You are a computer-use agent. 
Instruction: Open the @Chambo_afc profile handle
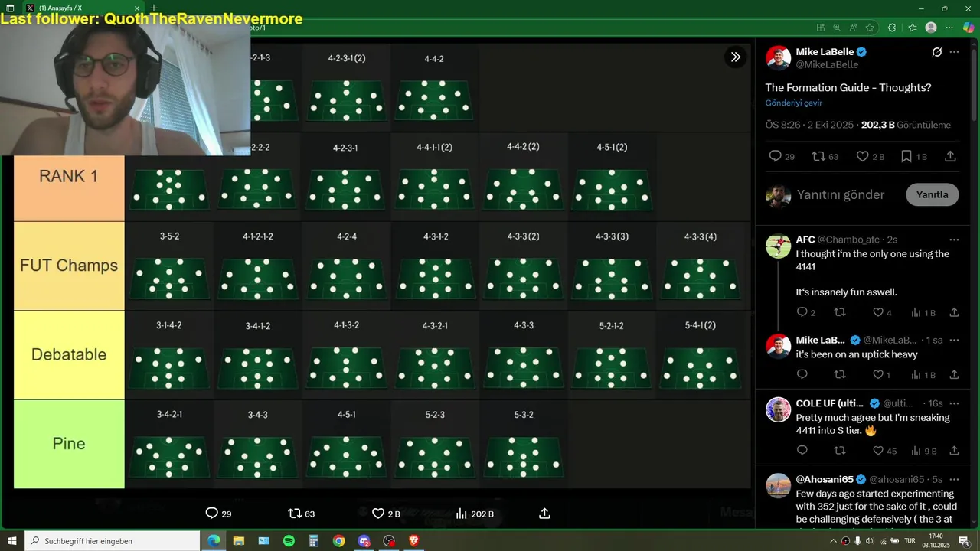(x=847, y=240)
